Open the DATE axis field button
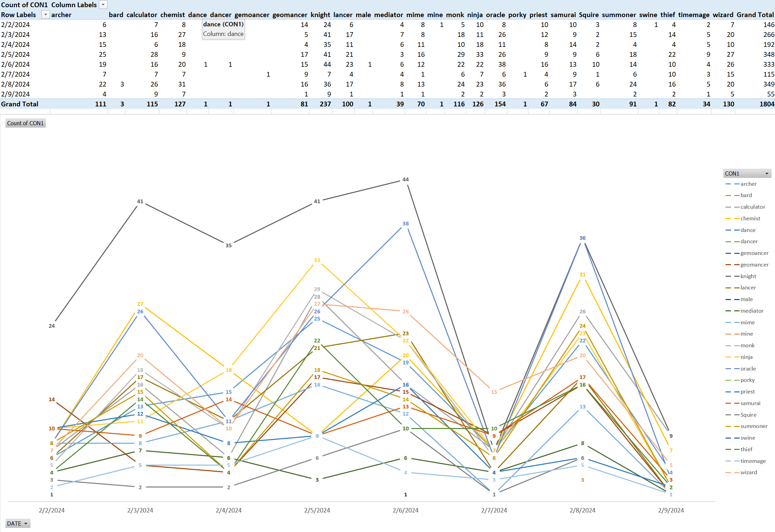 [x=18, y=523]
